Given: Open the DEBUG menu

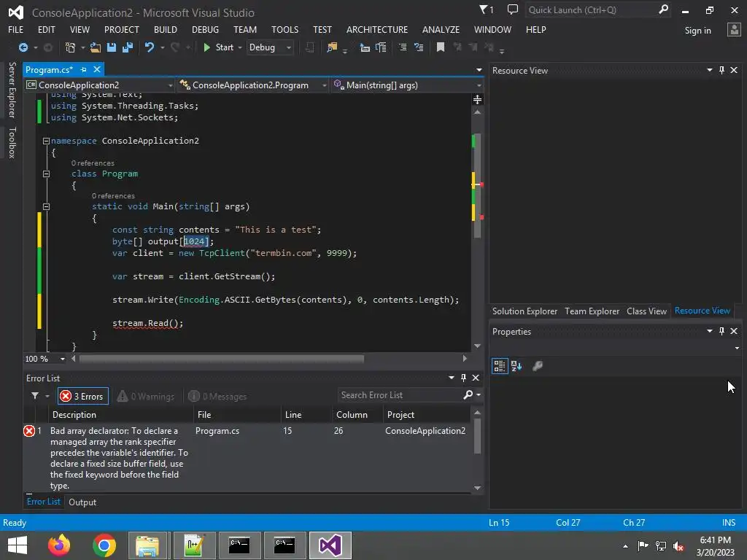Looking at the screenshot, I should (x=205, y=29).
